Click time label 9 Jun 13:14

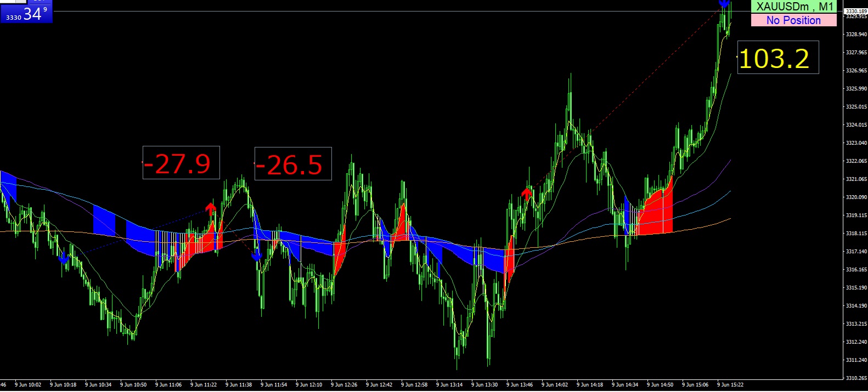click(x=449, y=385)
